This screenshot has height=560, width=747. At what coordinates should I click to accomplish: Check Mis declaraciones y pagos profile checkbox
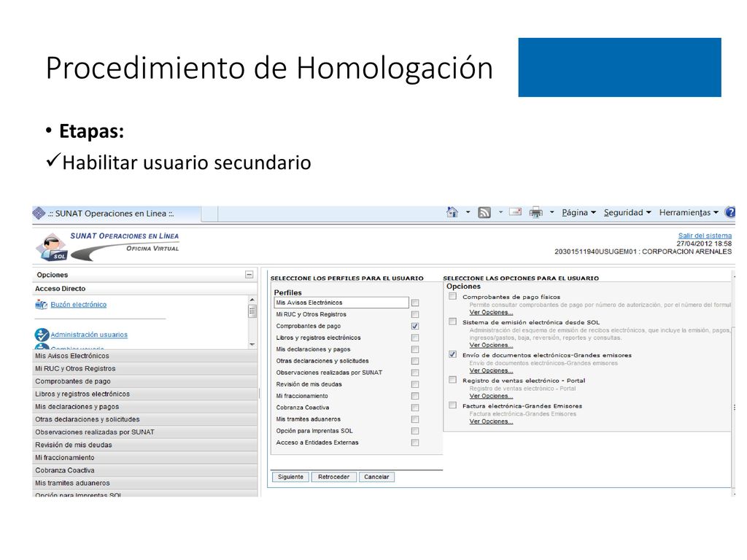415,349
